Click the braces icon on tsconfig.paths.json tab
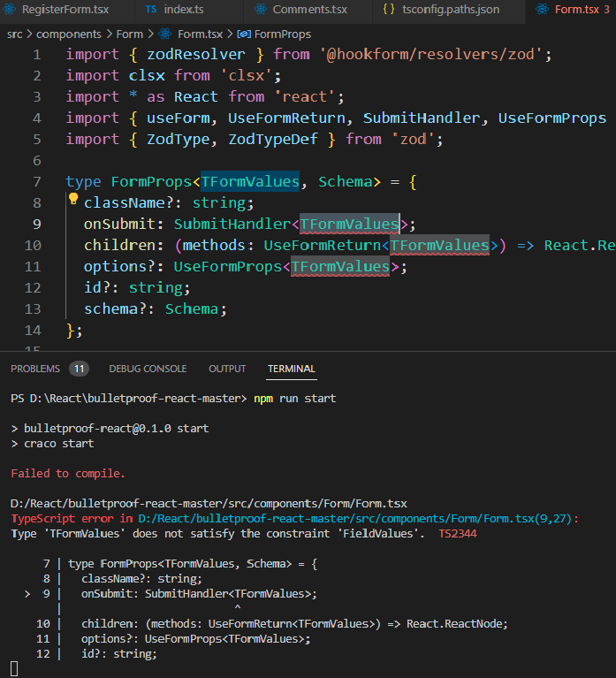This screenshot has height=678, width=616. coord(389,9)
